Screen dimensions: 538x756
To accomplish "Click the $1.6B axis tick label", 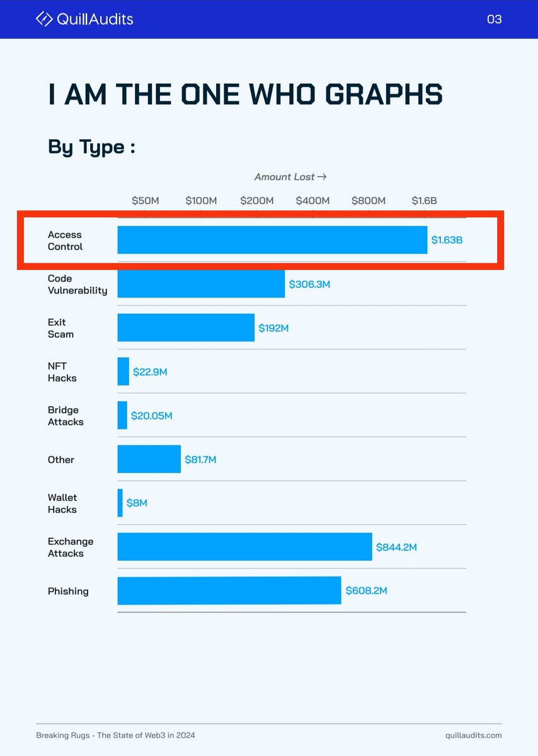I will pyautogui.click(x=424, y=201).
